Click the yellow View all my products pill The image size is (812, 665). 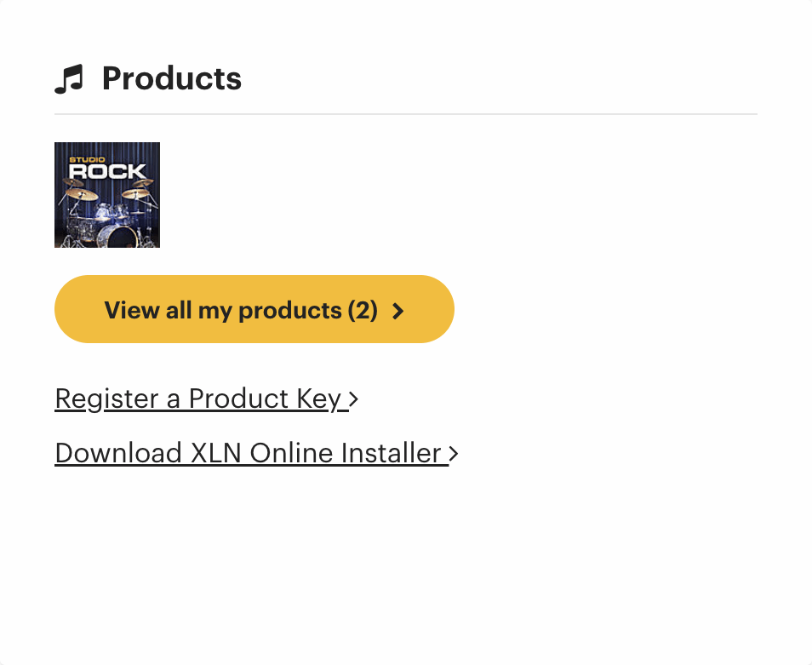[x=254, y=309]
